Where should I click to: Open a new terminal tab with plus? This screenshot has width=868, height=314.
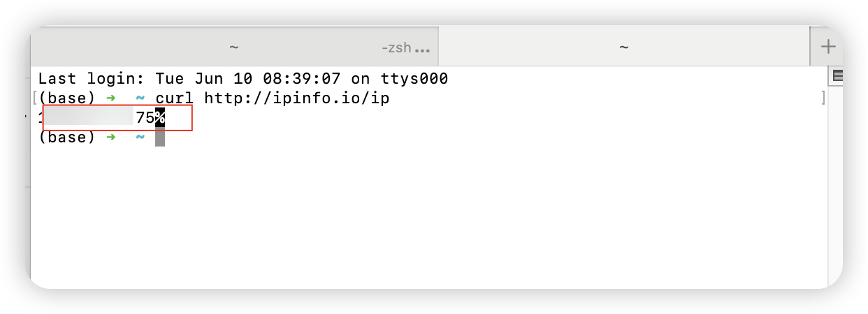click(827, 47)
